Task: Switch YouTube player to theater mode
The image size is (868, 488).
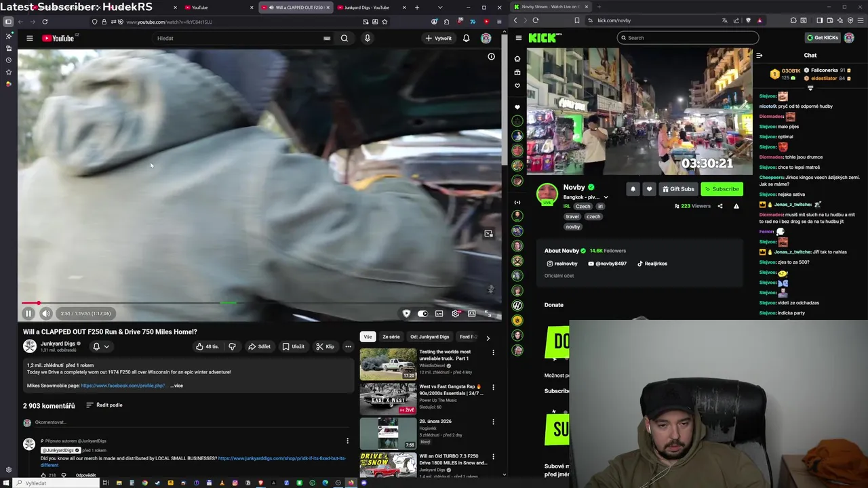Action: [471, 313]
